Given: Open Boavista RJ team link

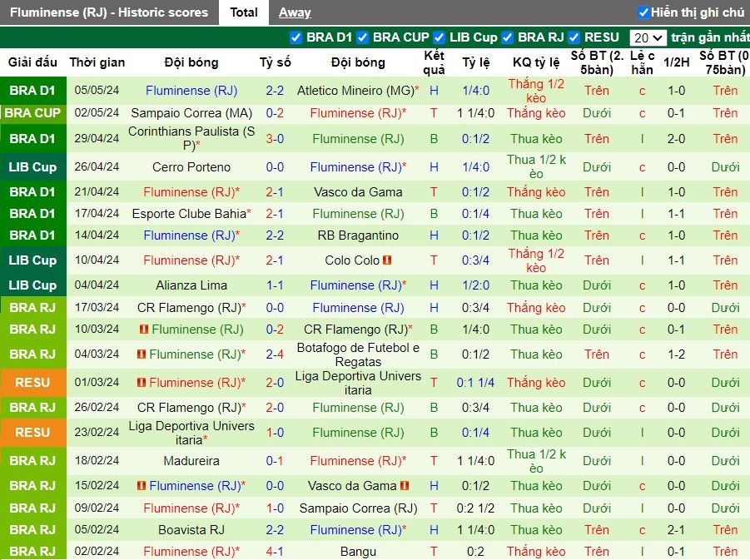Looking at the screenshot, I should pos(191,530).
